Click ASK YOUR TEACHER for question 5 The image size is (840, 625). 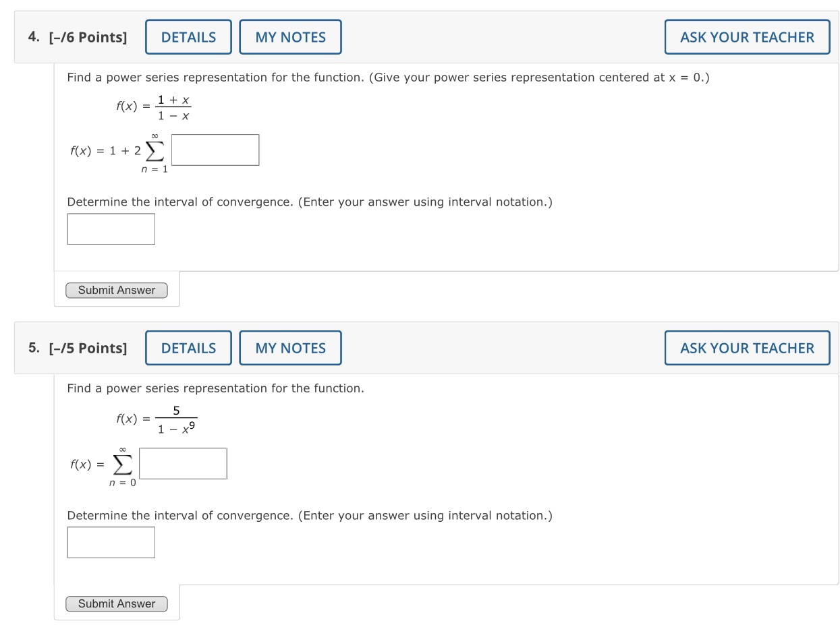pos(747,348)
